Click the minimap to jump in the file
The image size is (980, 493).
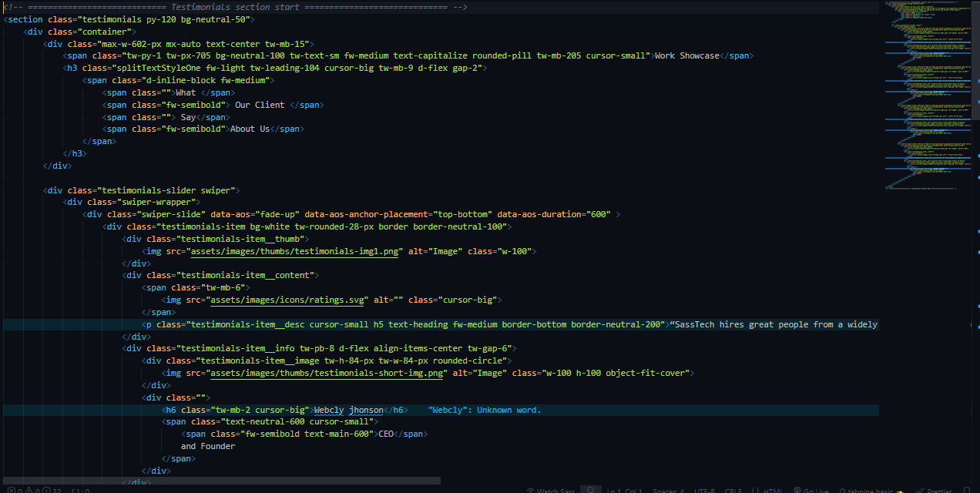[x=925, y=92]
